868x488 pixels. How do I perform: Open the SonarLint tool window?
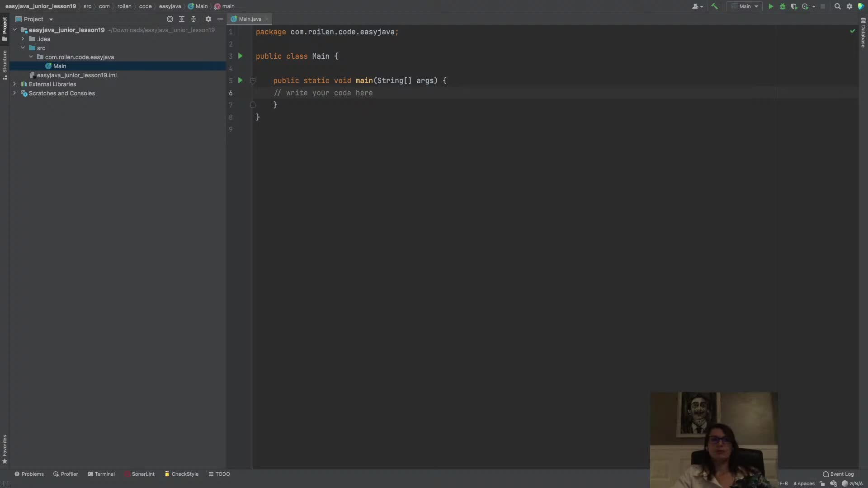click(139, 474)
